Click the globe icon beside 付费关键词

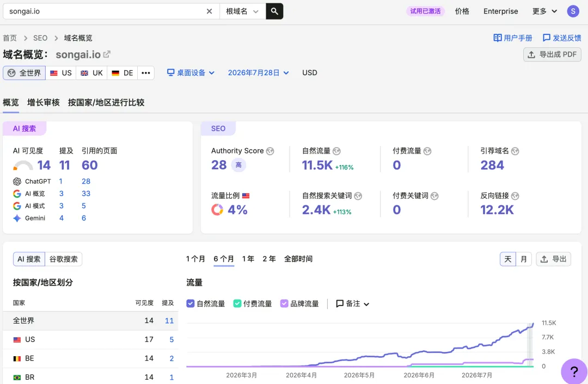pyautogui.click(x=434, y=196)
